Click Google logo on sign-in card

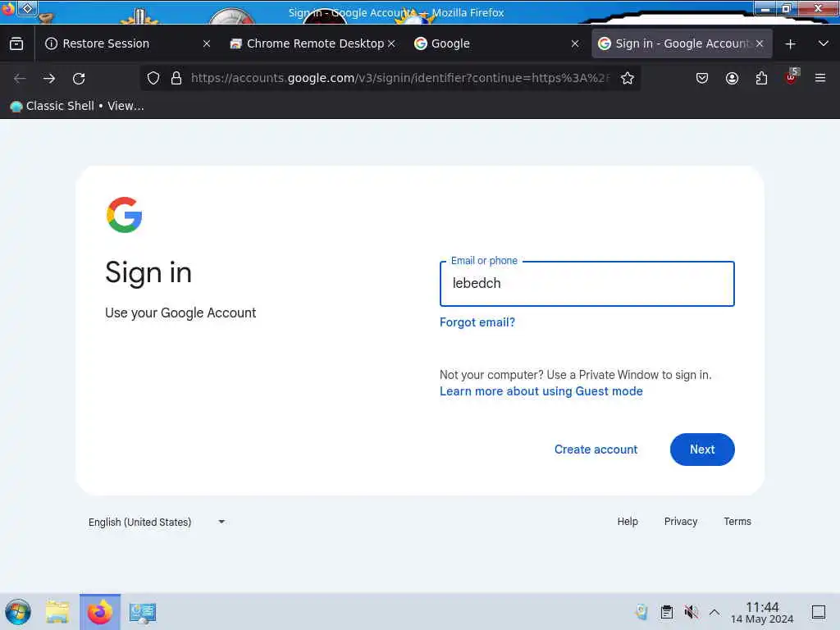(125, 215)
